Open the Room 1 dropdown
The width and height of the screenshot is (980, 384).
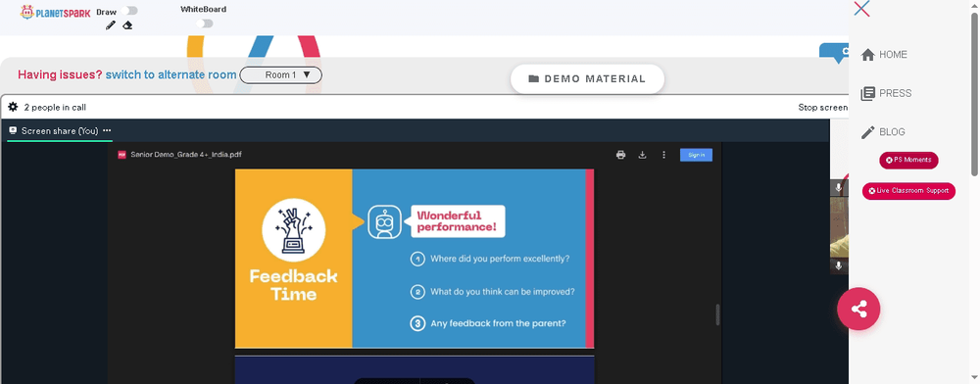[x=280, y=74]
